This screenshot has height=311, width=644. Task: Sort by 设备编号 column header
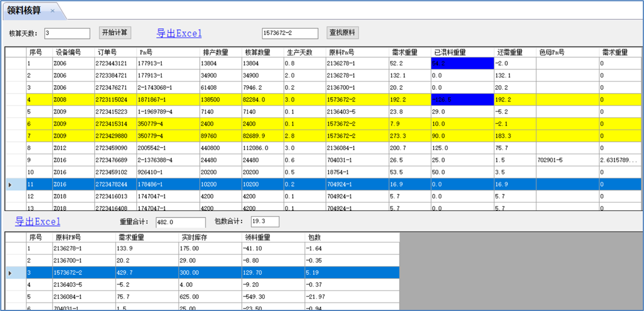pyautogui.click(x=68, y=52)
